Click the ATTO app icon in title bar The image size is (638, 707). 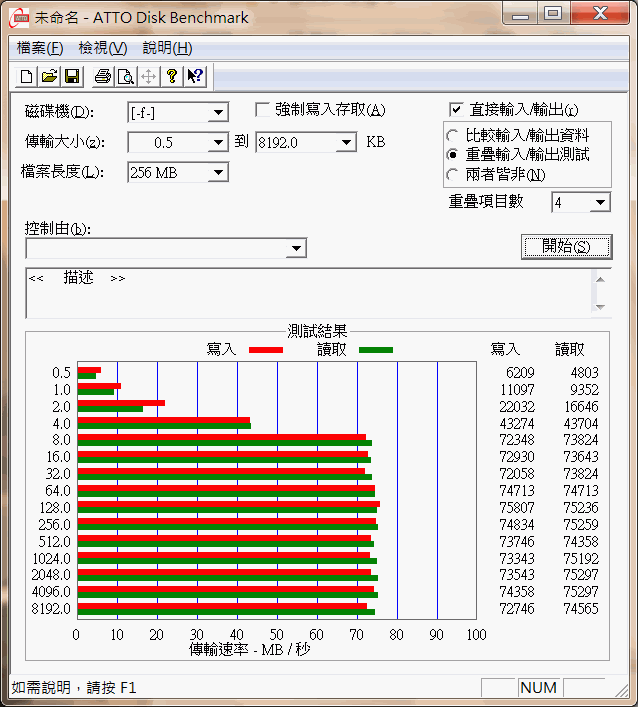pyautogui.click(x=19, y=17)
